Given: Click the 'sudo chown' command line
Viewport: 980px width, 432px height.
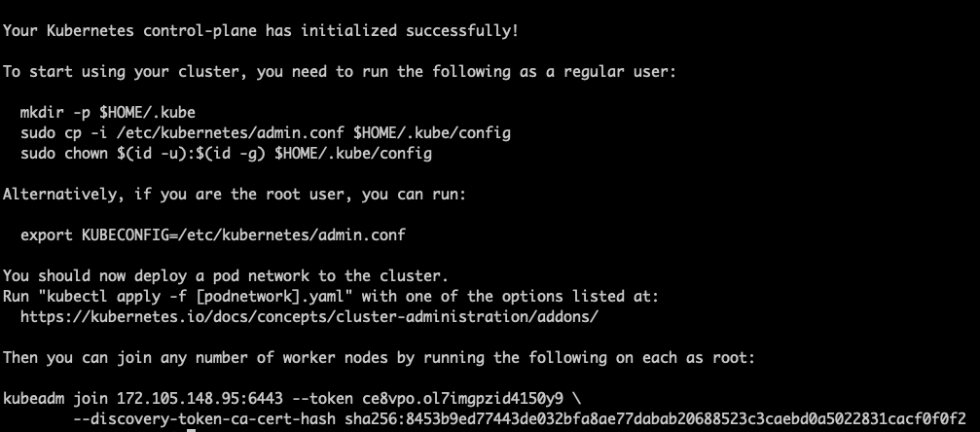Looking at the screenshot, I should coord(226,153).
